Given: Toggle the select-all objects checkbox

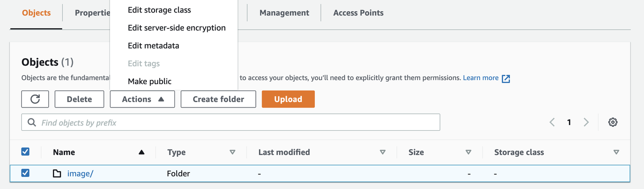Looking at the screenshot, I should click(25, 152).
